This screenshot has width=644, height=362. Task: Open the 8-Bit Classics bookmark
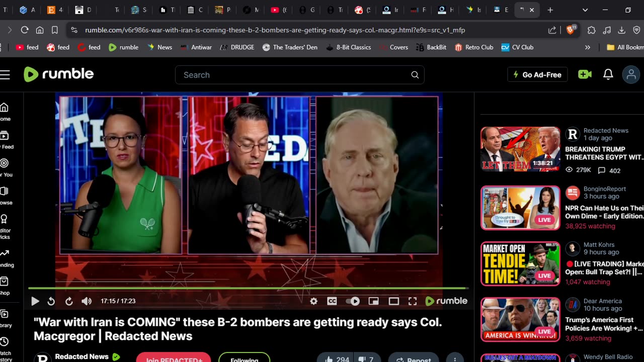[x=349, y=47]
